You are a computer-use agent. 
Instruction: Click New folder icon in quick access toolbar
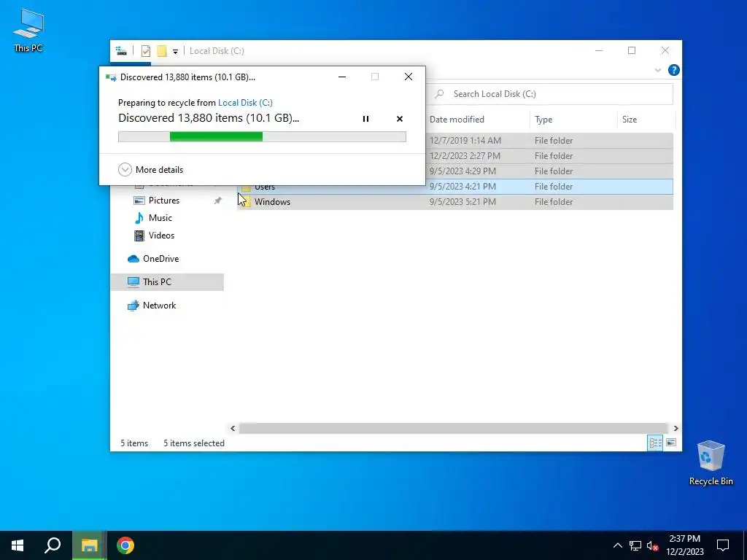(x=162, y=51)
